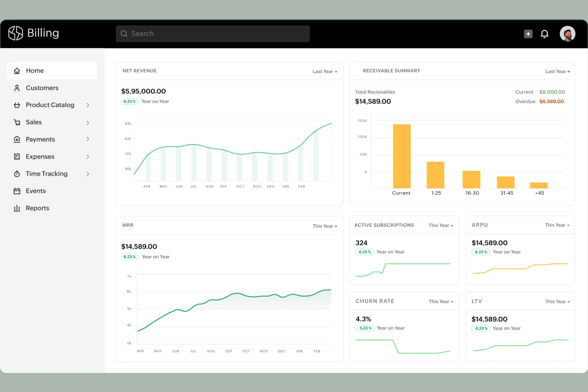
Task: Click the 31-45 days receivables bar
Action: pyautogui.click(x=506, y=182)
